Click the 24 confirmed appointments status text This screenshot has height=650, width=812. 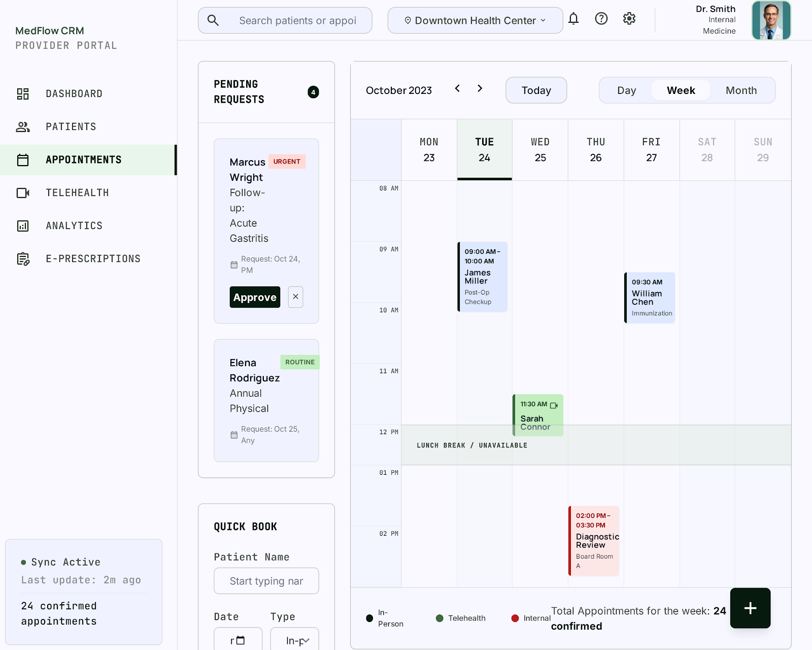point(59,613)
